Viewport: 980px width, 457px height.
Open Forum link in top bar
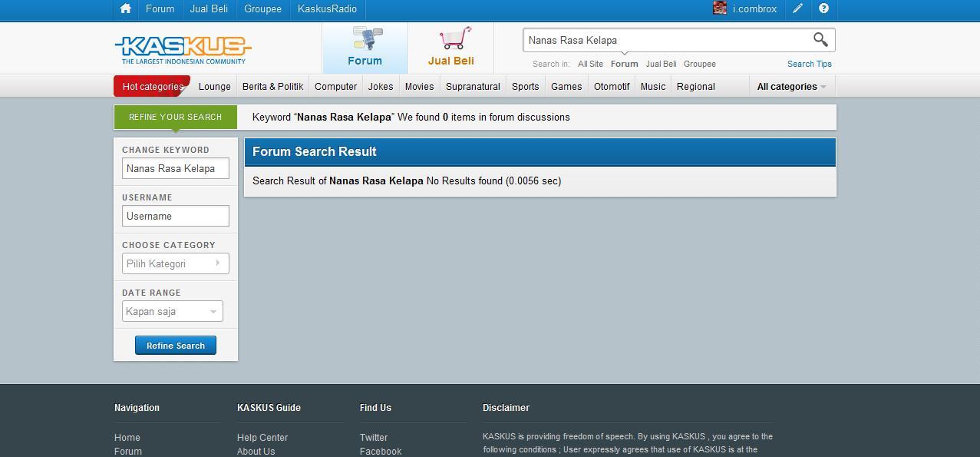point(160,9)
